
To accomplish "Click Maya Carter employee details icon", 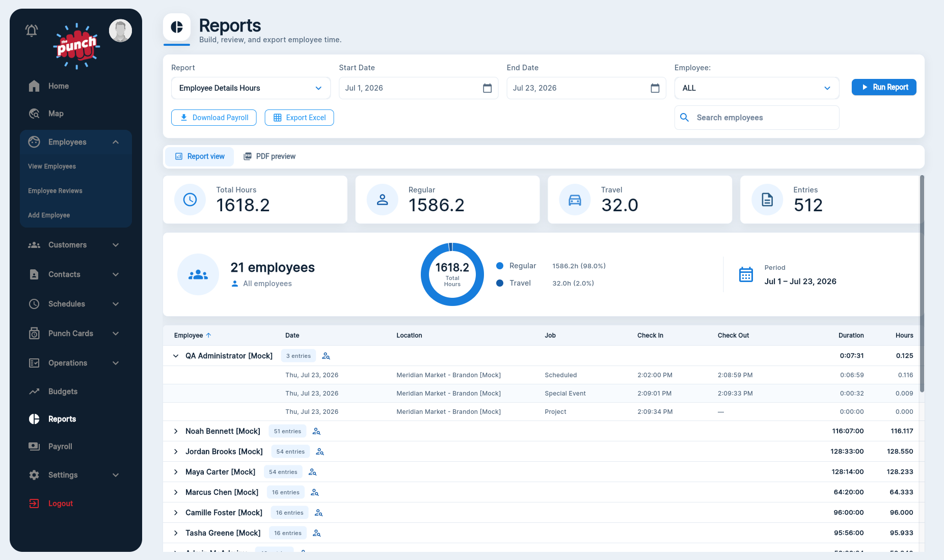I will 313,472.
